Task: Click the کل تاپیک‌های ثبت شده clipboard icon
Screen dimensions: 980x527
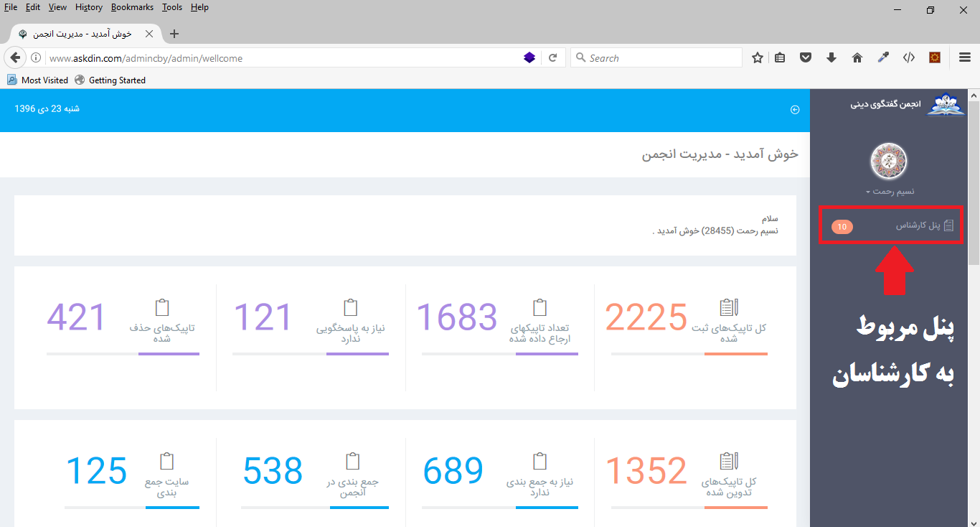Action: point(729,307)
